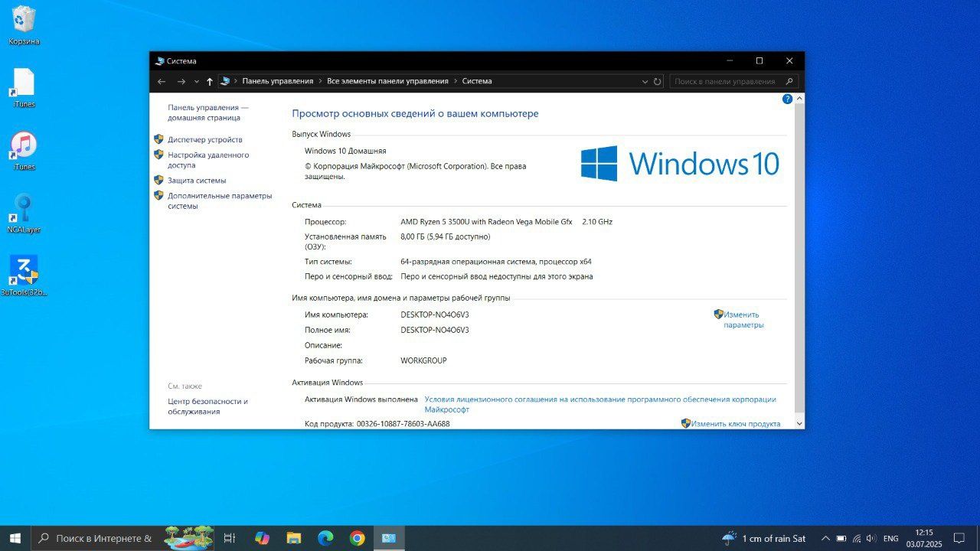Select DESKTOP-NO4O6V3 in the Полное имя row
Image resolution: width=980 pixels, height=551 pixels.
pos(435,331)
